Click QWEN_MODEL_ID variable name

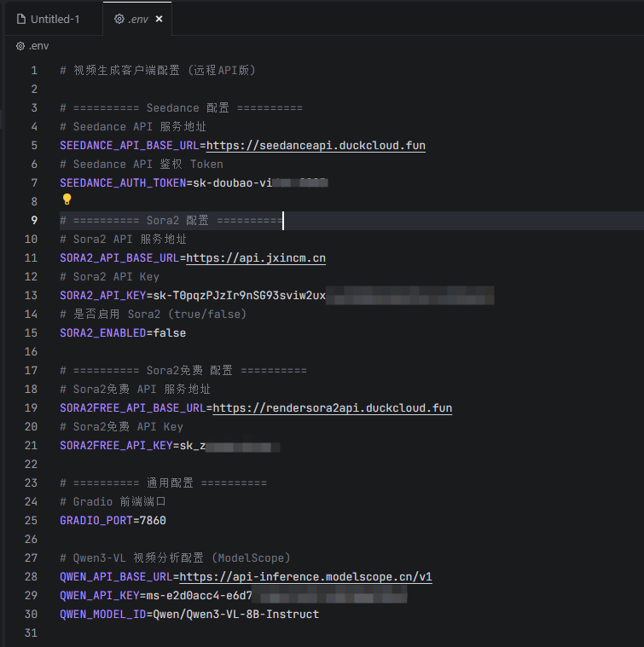pos(103,615)
